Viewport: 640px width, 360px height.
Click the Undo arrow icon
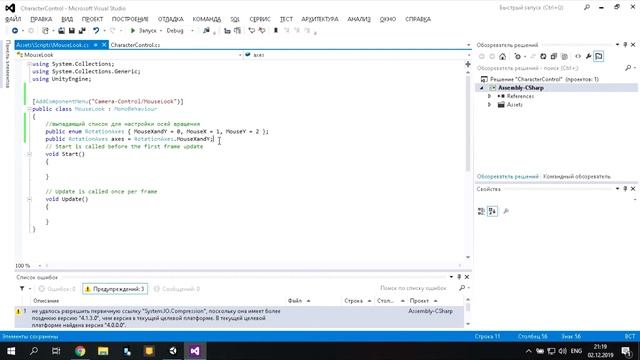96,31
